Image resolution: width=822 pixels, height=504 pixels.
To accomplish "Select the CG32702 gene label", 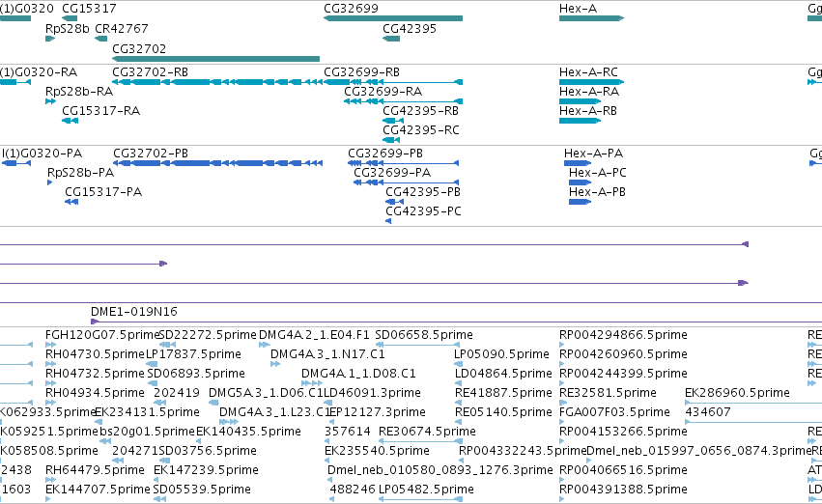I will coord(139,48).
